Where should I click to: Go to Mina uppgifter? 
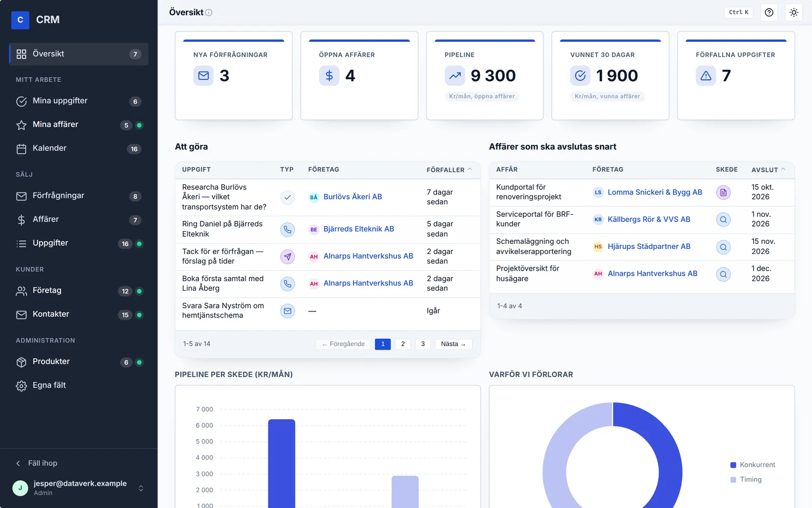(x=79, y=101)
